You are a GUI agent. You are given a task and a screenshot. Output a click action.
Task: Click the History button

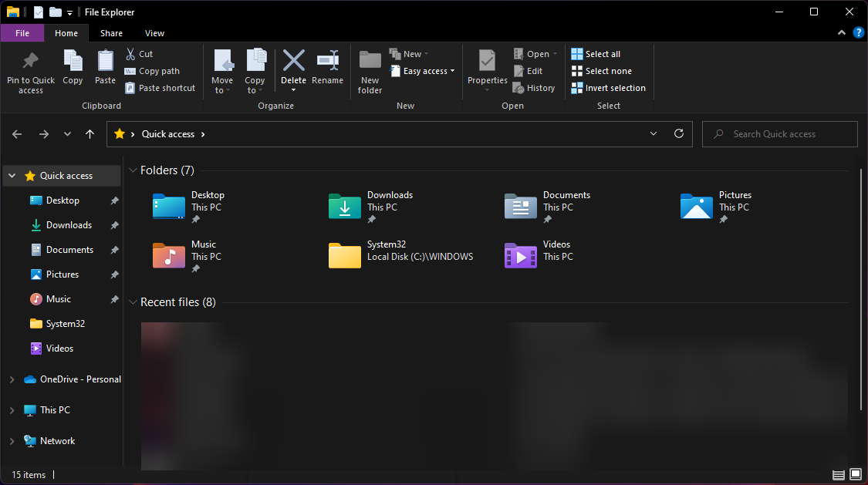pyautogui.click(x=534, y=87)
